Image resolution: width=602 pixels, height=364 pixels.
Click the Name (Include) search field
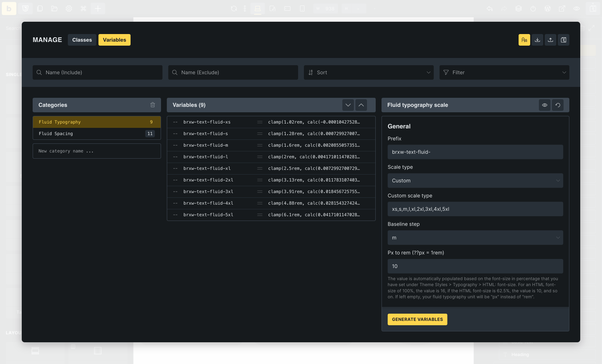coord(98,72)
